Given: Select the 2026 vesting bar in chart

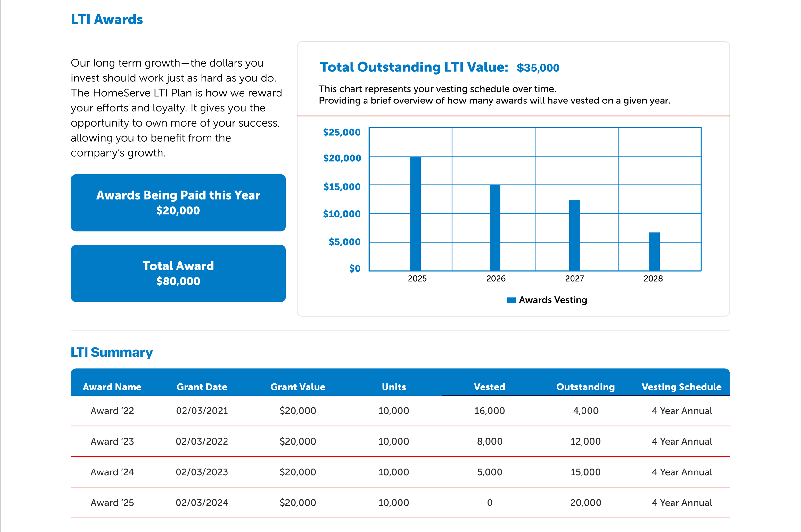Looking at the screenshot, I should [x=495, y=228].
